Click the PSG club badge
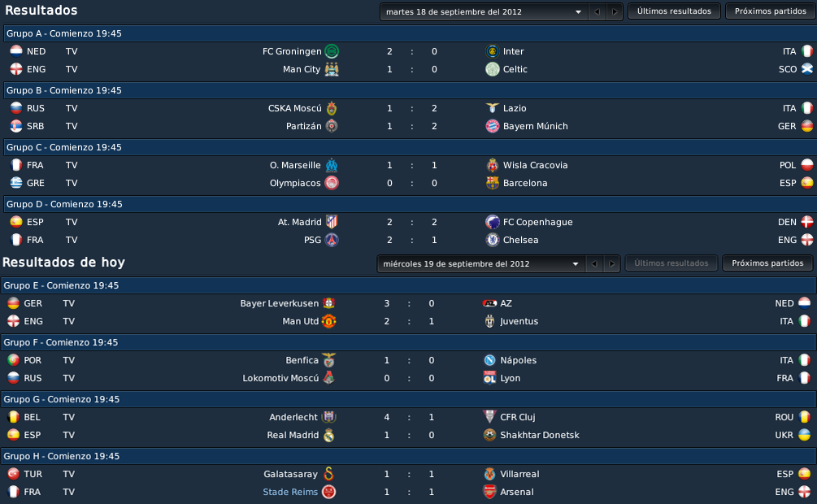Image resolution: width=817 pixels, height=504 pixels. point(332,240)
